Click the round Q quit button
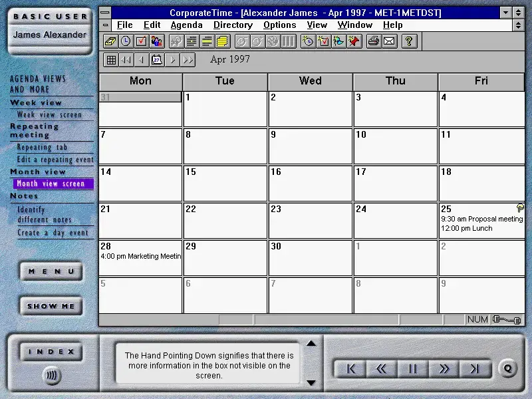Screen dimensions: 532x399 (x=507, y=368)
